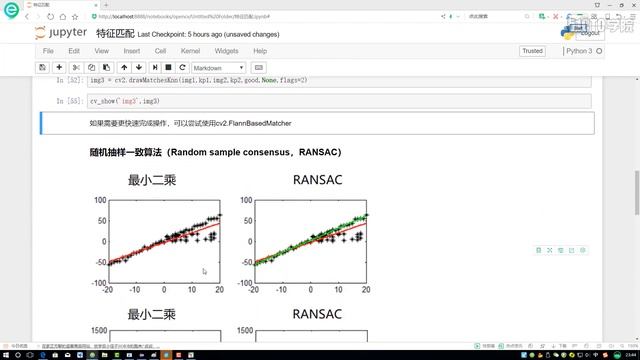Select the drawMatchesKnn code cell
Image resolution: width=640 pixels, height=360 pixels.
coord(339,80)
